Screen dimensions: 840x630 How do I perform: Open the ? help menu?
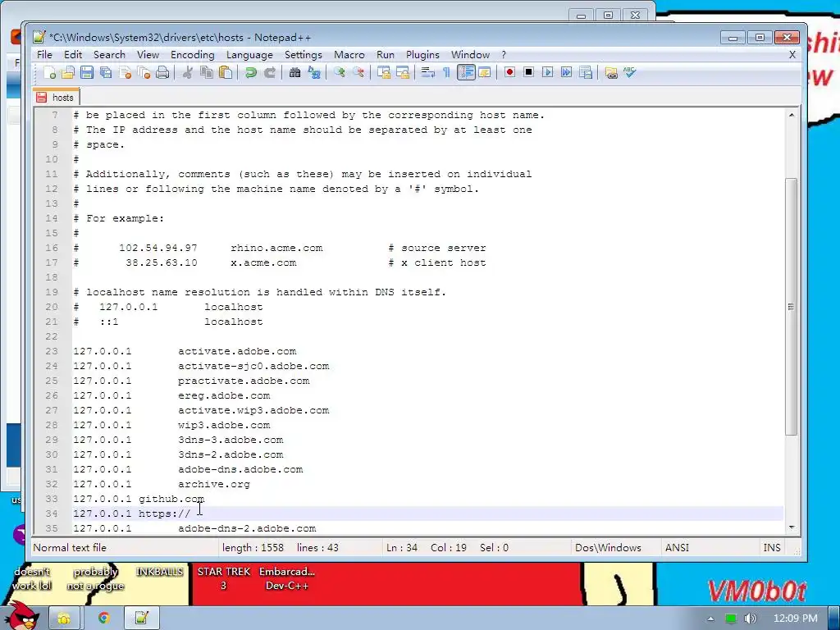(x=504, y=55)
